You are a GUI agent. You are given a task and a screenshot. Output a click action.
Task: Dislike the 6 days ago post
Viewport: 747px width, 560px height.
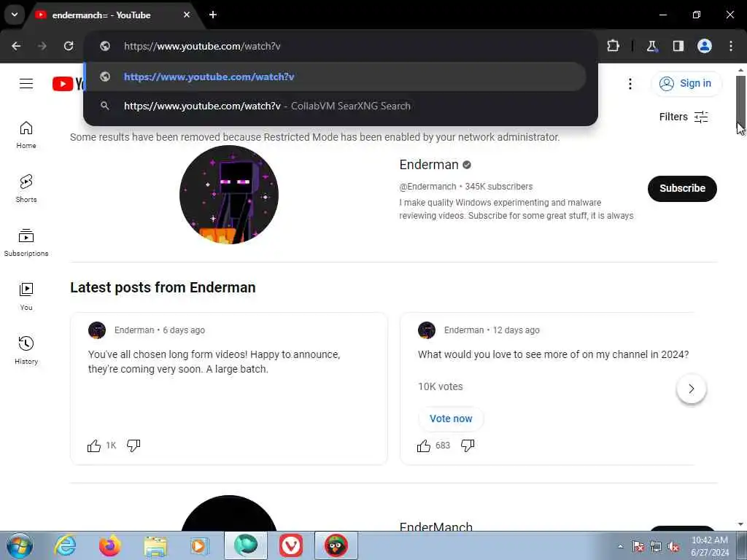[133, 446]
